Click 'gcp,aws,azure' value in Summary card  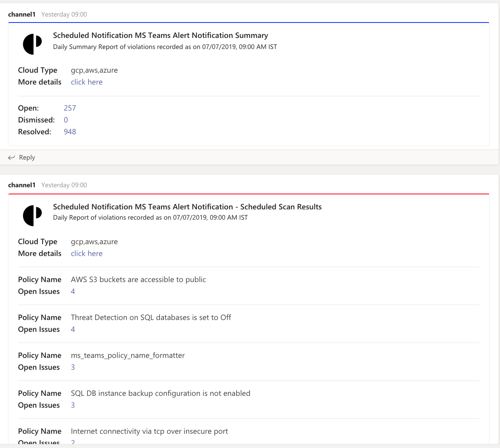[94, 70]
